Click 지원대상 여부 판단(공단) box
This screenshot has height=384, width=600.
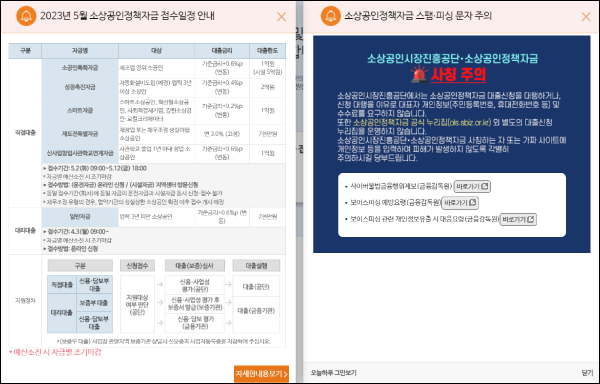click(137, 304)
